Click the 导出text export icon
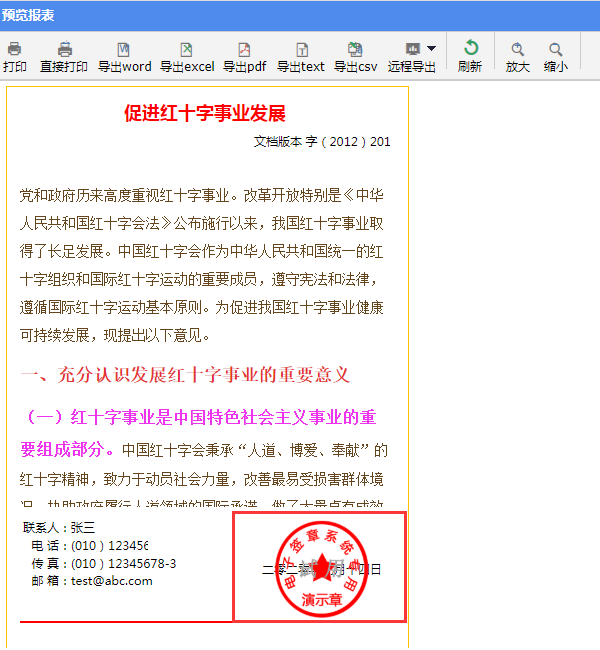This screenshot has width=600, height=650. coord(301,49)
